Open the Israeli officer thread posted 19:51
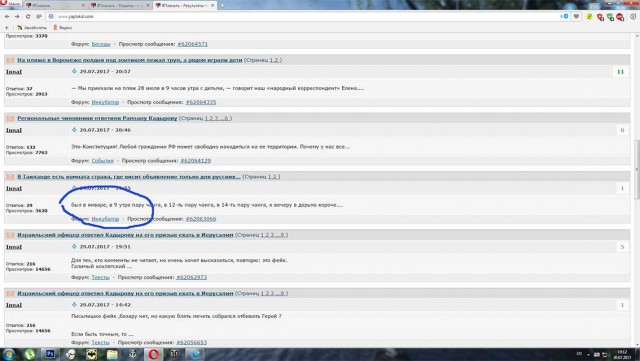This screenshot has height=361, width=640. (x=125, y=235)
